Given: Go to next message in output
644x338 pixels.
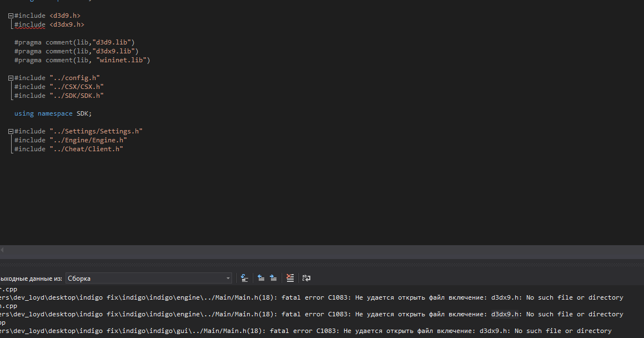Looking at the screenshot, I should [x=273, y=279].
